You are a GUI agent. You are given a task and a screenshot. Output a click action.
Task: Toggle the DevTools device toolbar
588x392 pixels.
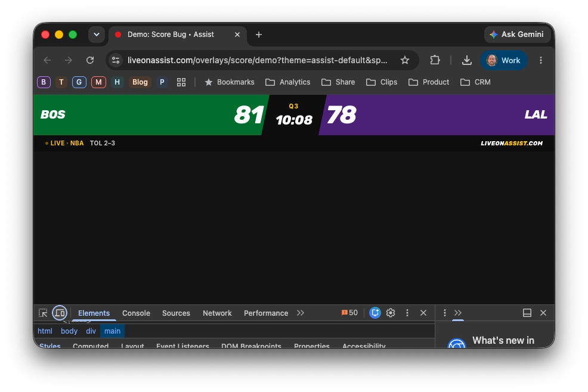click(x=60, y=313)
